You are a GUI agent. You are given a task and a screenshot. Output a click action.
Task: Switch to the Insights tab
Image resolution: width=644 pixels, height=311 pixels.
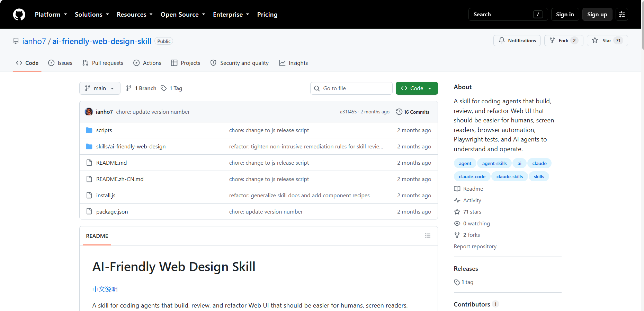tap(293, 63)
